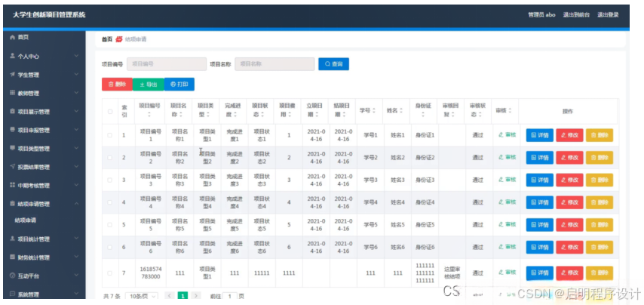Expand the 个人中心 sidebar chevron
This screenshot has height=305, width=644.
tap(76, 56)
